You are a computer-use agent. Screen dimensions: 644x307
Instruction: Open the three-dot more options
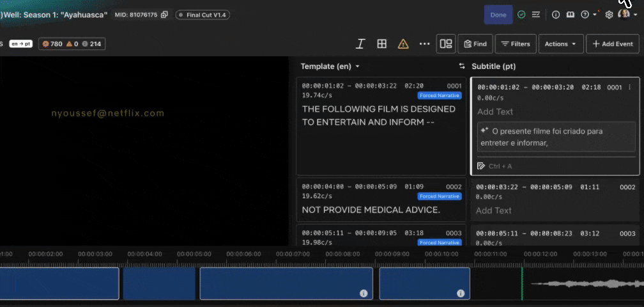coord(425,44)
